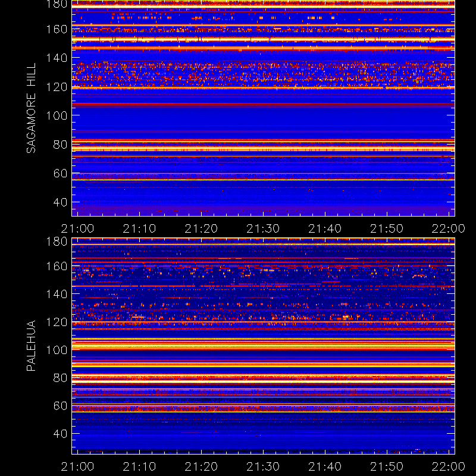Screen dimensions: 476x476
Task: Click the PALEHUA axis label
Action: pyautogui.click(x=32, y=346)
